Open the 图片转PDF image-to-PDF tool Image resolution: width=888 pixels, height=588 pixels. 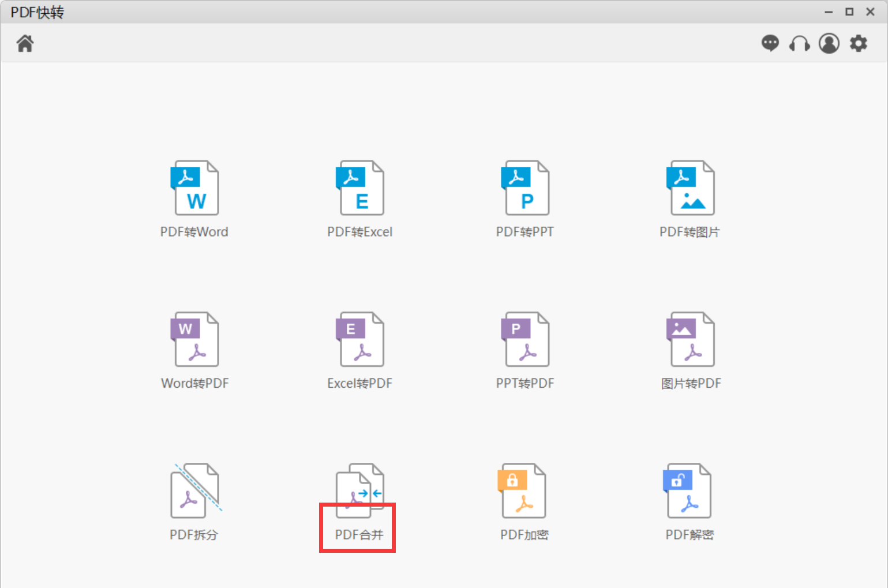(691, 339)
